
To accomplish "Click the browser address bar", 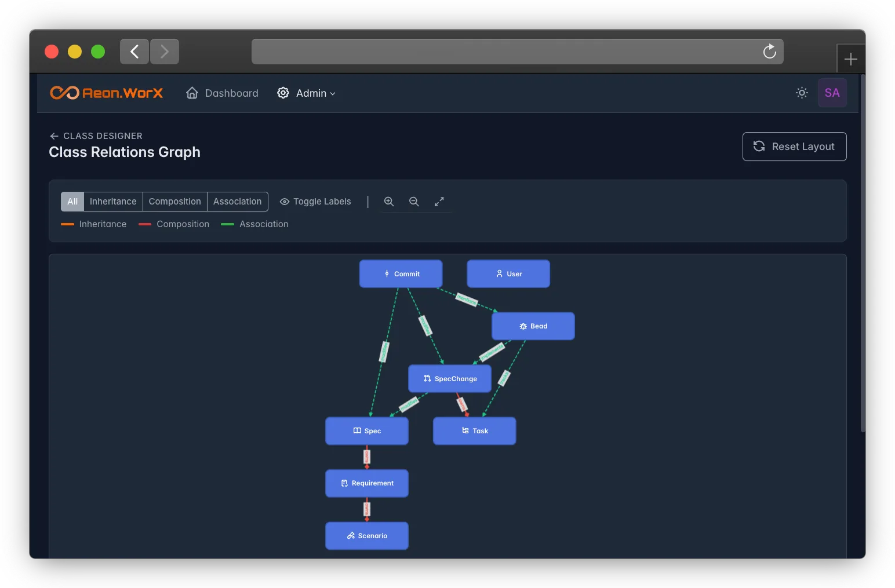I will 517,52.
